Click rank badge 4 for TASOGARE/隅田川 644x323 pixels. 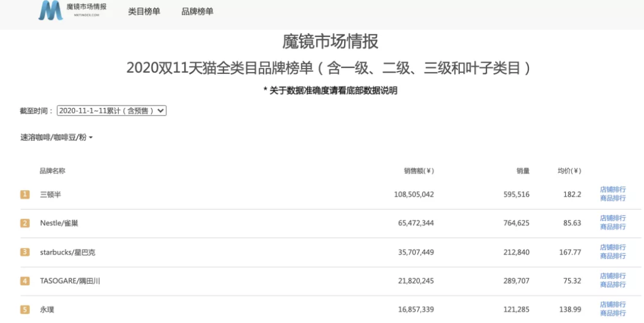coord(25,281)
